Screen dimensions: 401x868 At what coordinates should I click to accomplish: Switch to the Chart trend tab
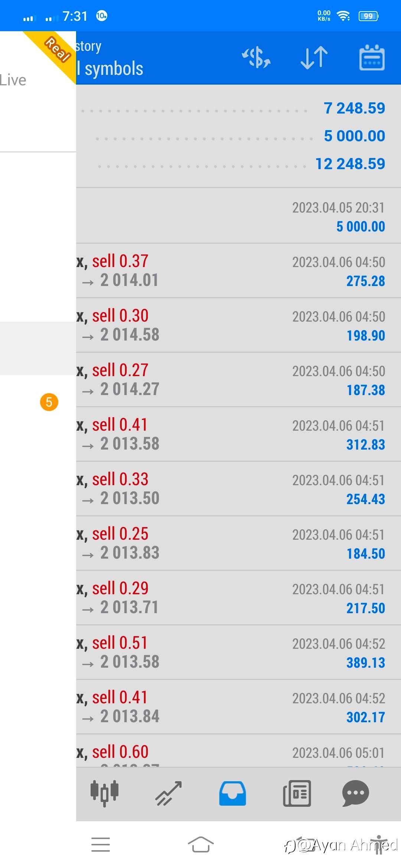click(x=169, y=793)
